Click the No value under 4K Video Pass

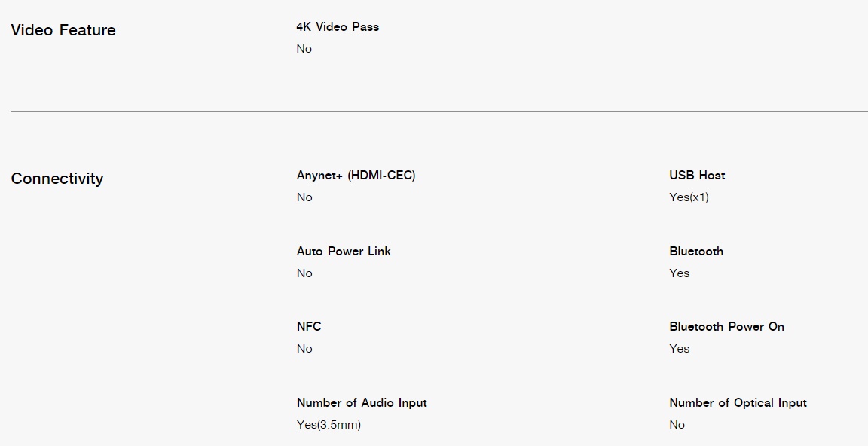point(304,49)
